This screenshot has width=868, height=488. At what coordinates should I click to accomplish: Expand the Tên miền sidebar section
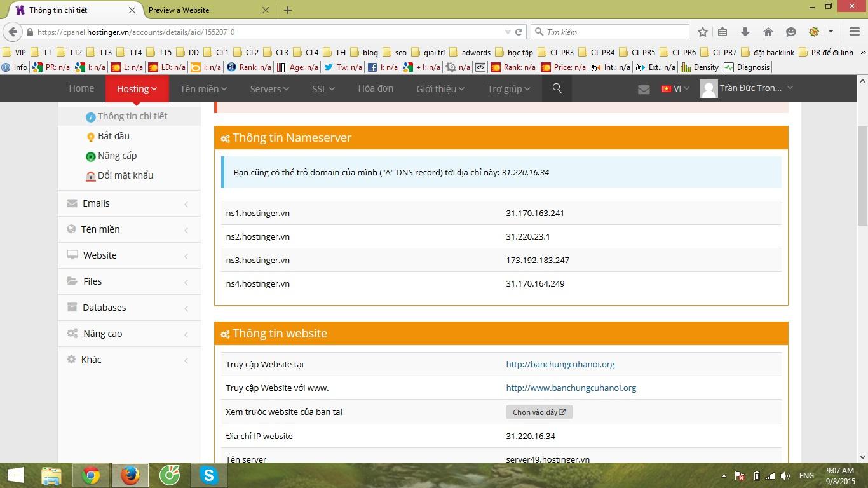[x=129, y=229]
